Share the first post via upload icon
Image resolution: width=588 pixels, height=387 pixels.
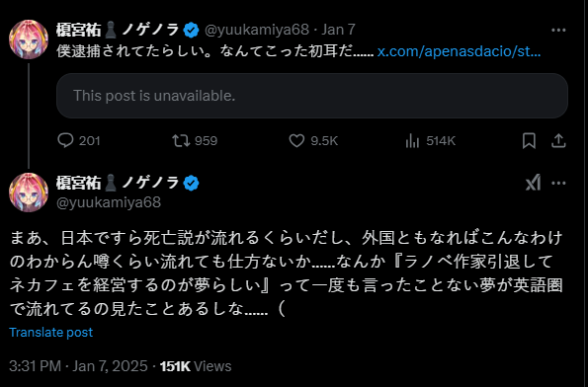[x=558, y=141]
